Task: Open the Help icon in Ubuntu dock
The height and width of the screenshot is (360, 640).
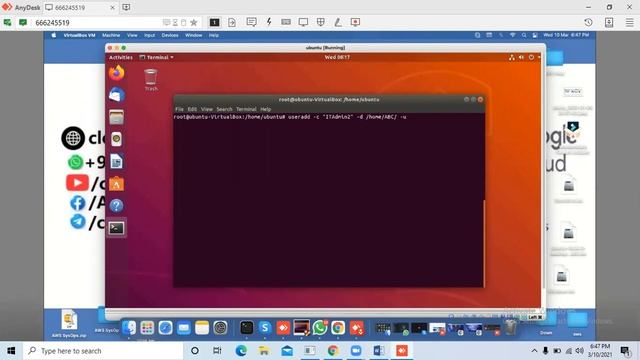Action: [116, 206]
